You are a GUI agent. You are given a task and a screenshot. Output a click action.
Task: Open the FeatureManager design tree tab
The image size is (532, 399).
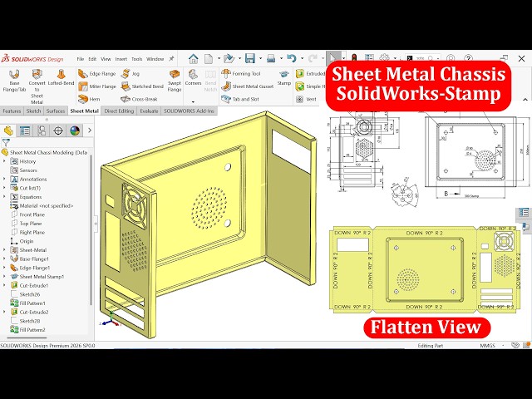tap(8, 131)
